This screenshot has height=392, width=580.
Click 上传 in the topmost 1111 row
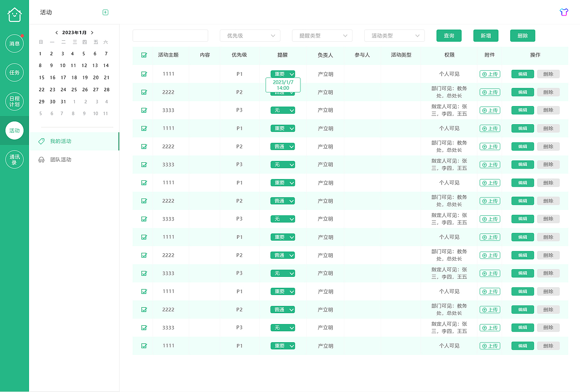490,74
